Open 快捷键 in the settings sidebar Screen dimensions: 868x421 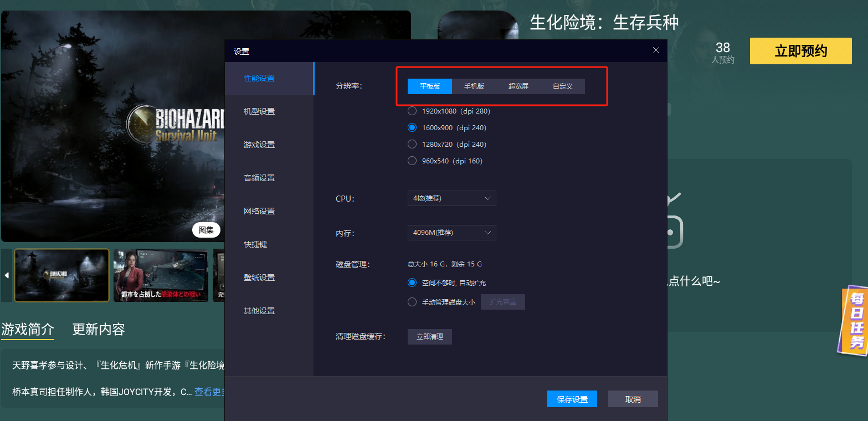click(x=269, y=245)
